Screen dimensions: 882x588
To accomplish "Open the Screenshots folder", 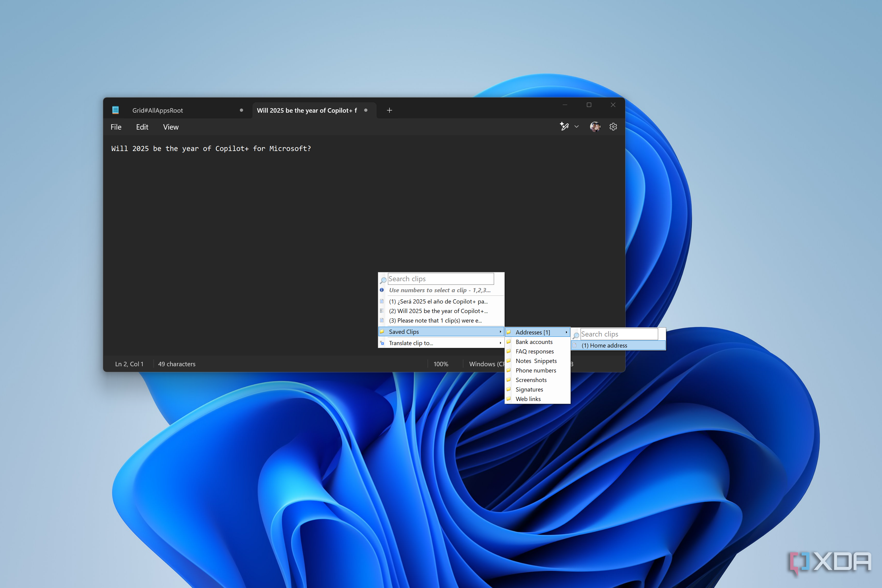I will click(x=537, y=380).
